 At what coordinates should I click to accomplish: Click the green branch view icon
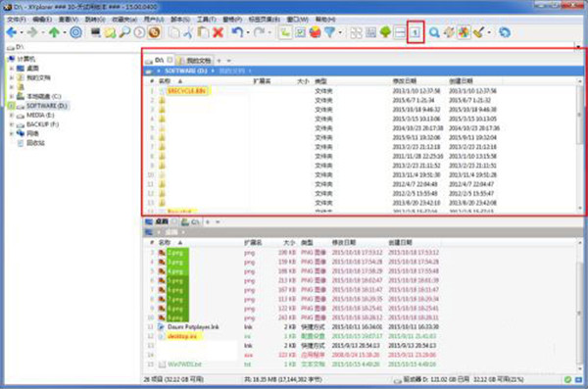(x=285, y=32)
